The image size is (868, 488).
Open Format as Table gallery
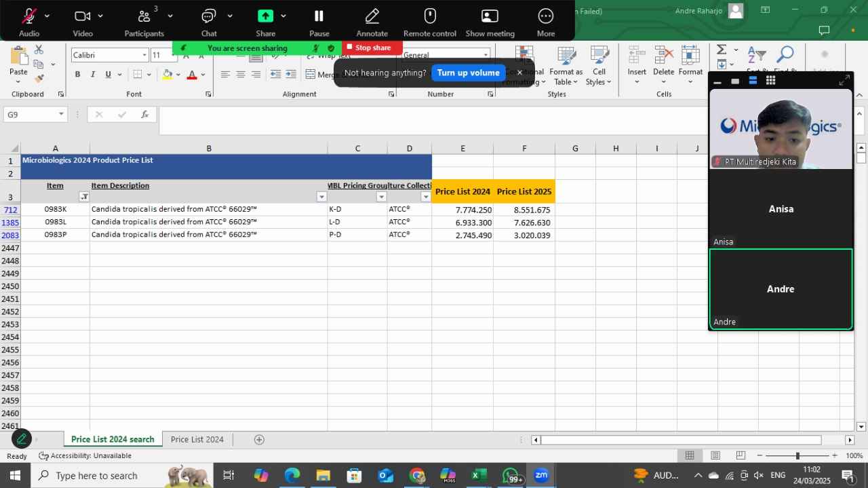click(x=566, y=67)
